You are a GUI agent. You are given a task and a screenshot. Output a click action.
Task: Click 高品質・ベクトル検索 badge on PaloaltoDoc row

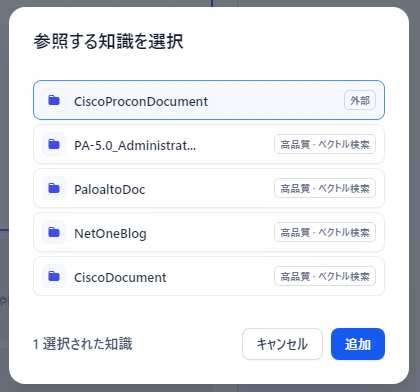click(325, 188)
